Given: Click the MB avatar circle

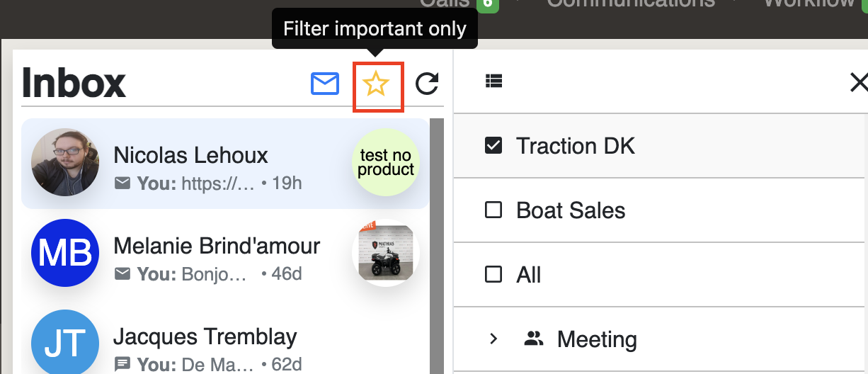Looking at the screenshot, I should click(x=65, y=253).
